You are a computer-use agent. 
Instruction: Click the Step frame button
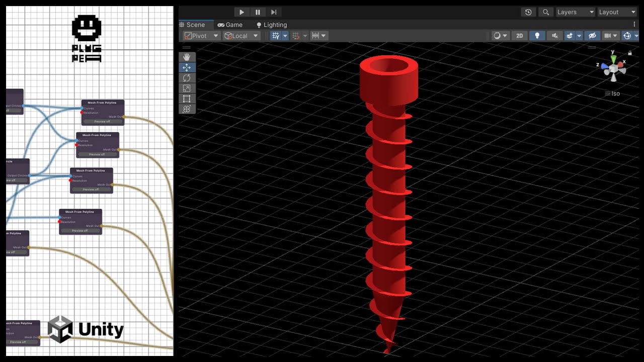[x=274, y=12]
